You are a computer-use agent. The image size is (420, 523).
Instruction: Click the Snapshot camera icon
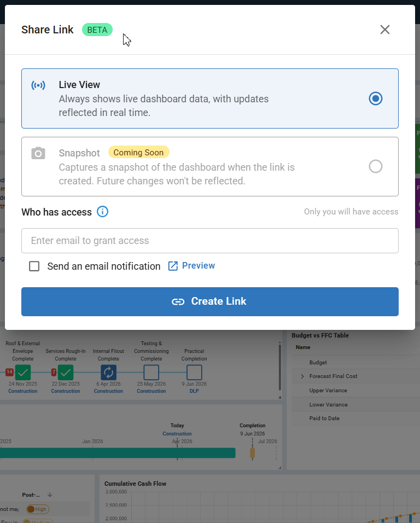(x=38, y=153)
